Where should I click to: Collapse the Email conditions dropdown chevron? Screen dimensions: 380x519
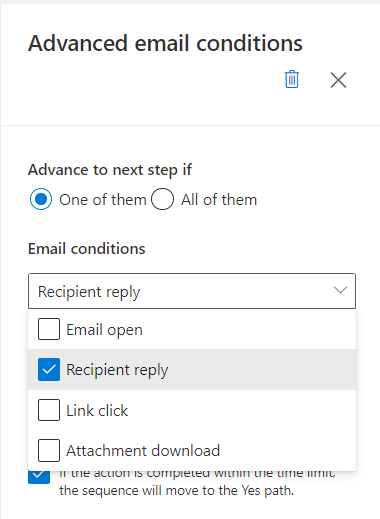[x=340, y=290]
